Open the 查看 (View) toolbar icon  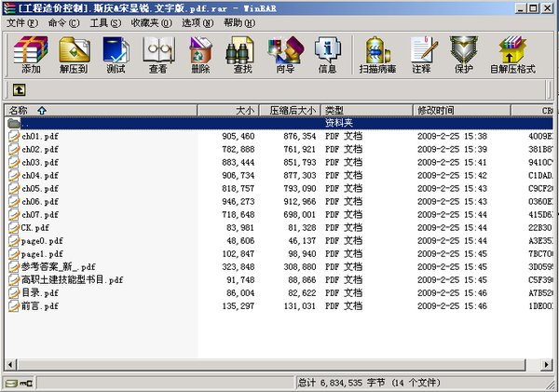pos(158,55)
